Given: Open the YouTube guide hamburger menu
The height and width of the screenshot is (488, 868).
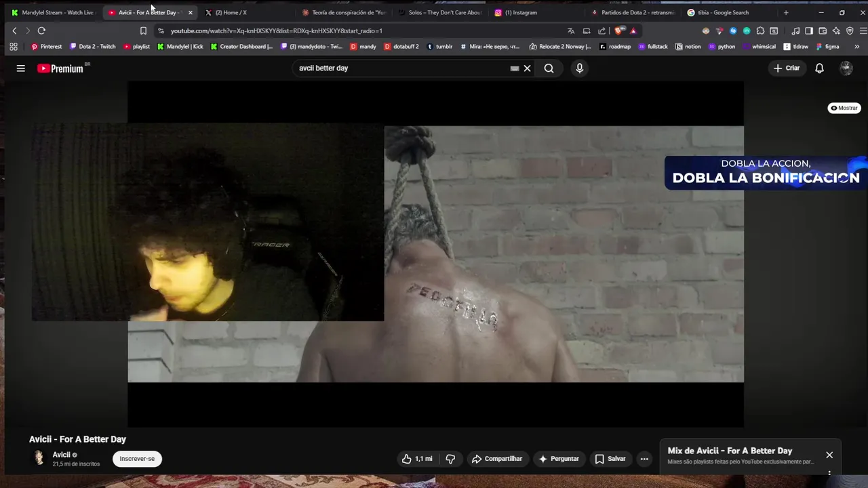Looking at the screenshot, I should click(x=21, y=68).
